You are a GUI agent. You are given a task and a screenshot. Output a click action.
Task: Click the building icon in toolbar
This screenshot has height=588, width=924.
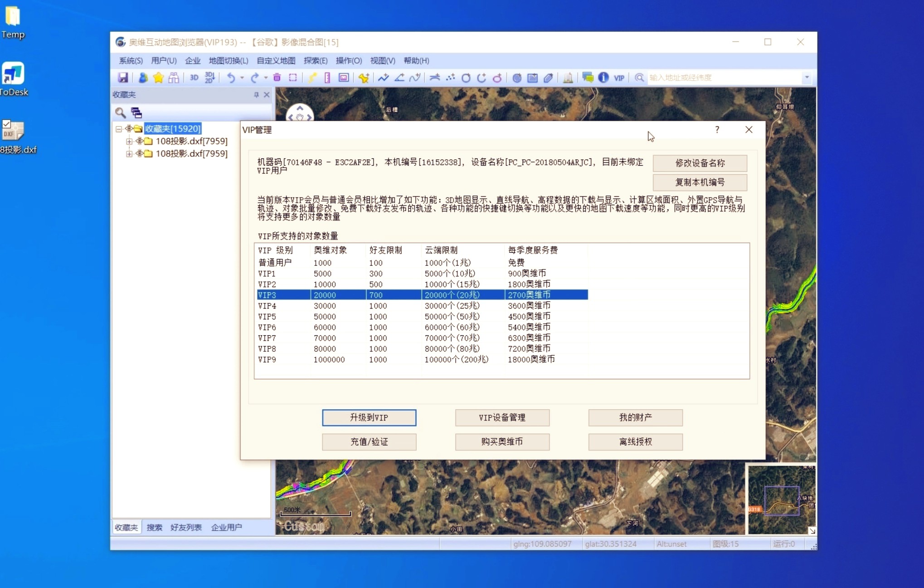coord(568,78)
